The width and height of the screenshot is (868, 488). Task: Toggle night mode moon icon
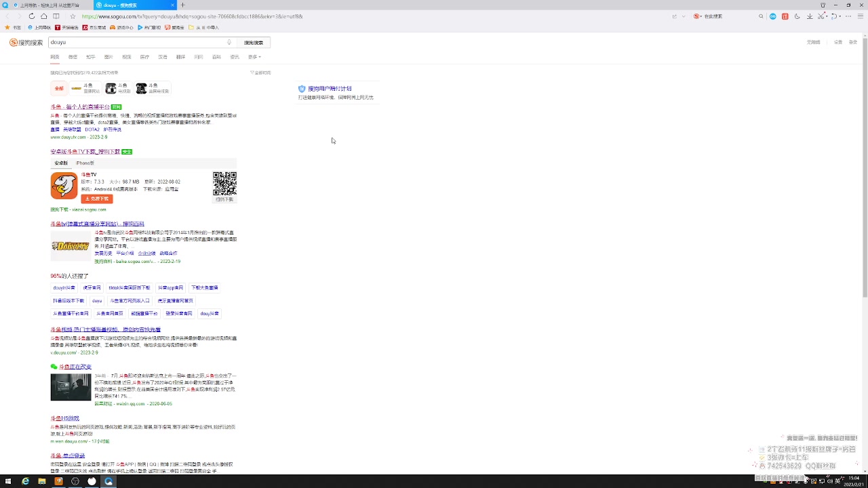pos(797,16)
